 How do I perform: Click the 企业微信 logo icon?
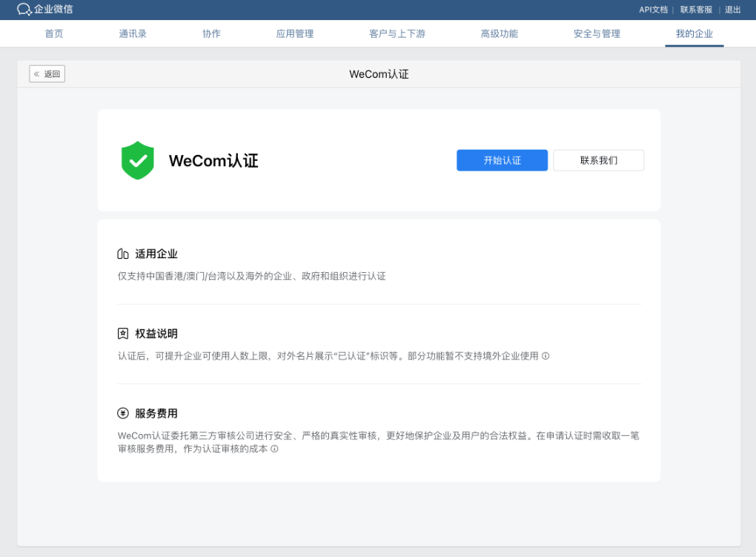point(21,10)
